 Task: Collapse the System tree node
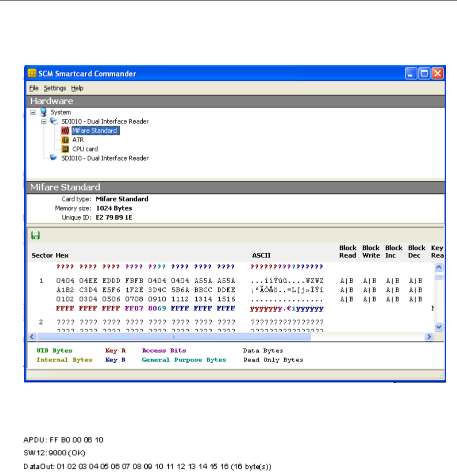(x=33, y=112)
